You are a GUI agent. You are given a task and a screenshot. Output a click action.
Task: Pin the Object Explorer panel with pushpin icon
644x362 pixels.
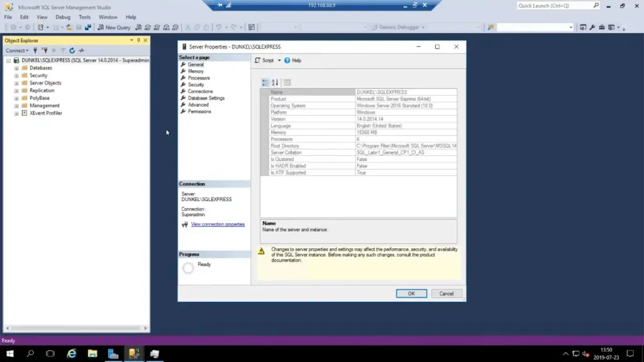pyautogui.click(x=138, y=40)
